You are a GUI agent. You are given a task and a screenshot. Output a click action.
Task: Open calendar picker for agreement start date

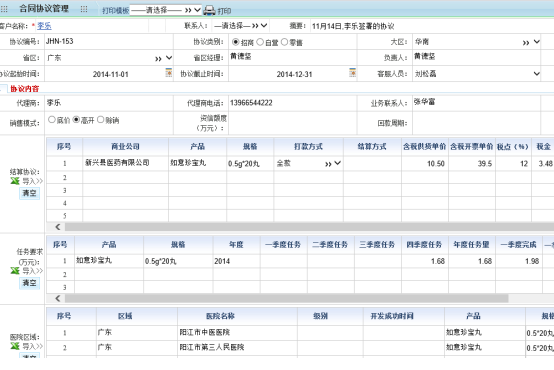(x=169, y=72)
